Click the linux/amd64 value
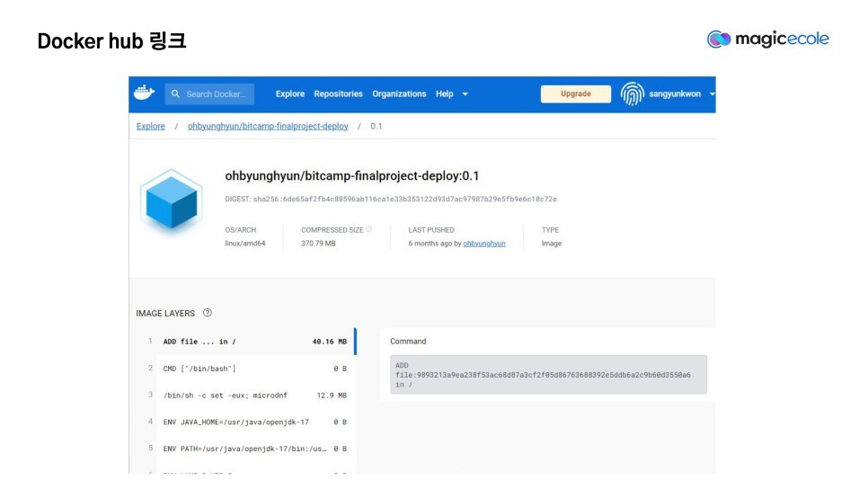 (245, 244)
